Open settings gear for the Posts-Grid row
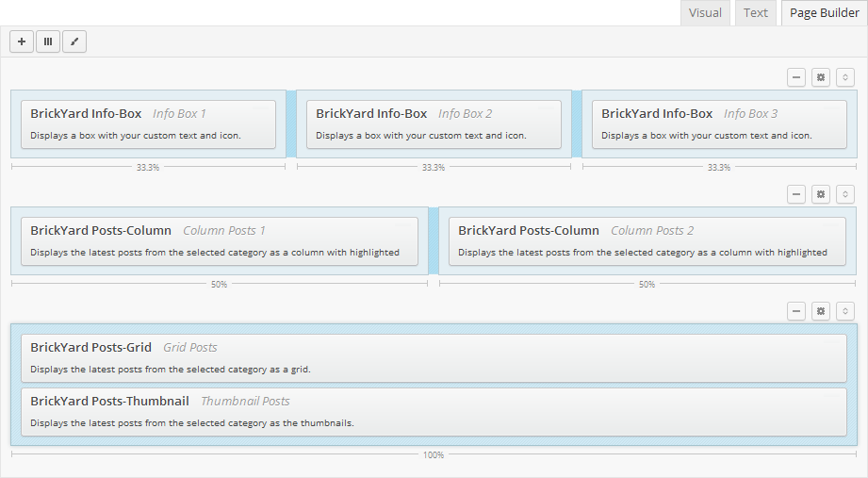 821,311
